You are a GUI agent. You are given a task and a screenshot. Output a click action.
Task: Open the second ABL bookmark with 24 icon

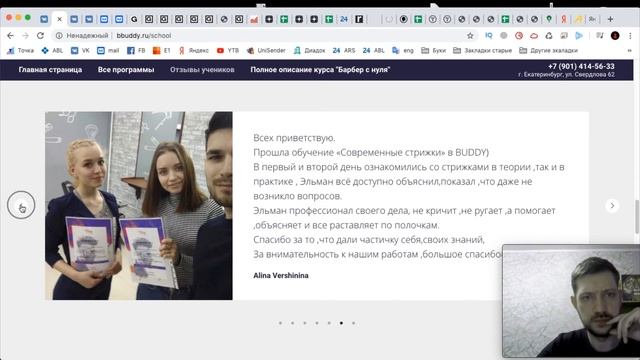coord(373,51)
